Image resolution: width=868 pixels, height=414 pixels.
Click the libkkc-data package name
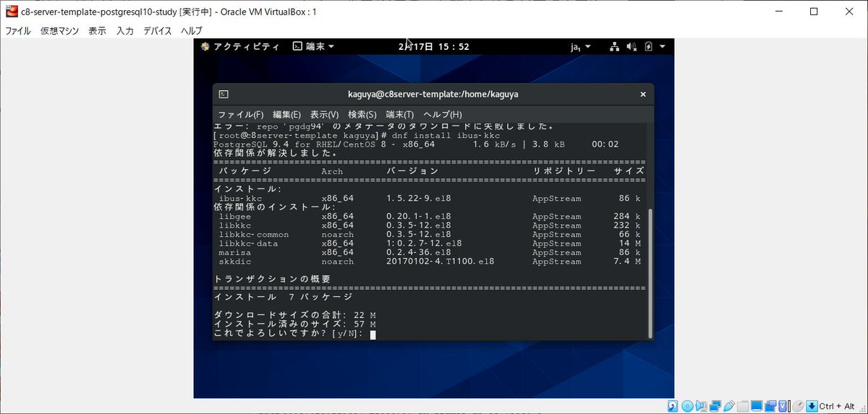pyautogui.click(x=248, y=243)
